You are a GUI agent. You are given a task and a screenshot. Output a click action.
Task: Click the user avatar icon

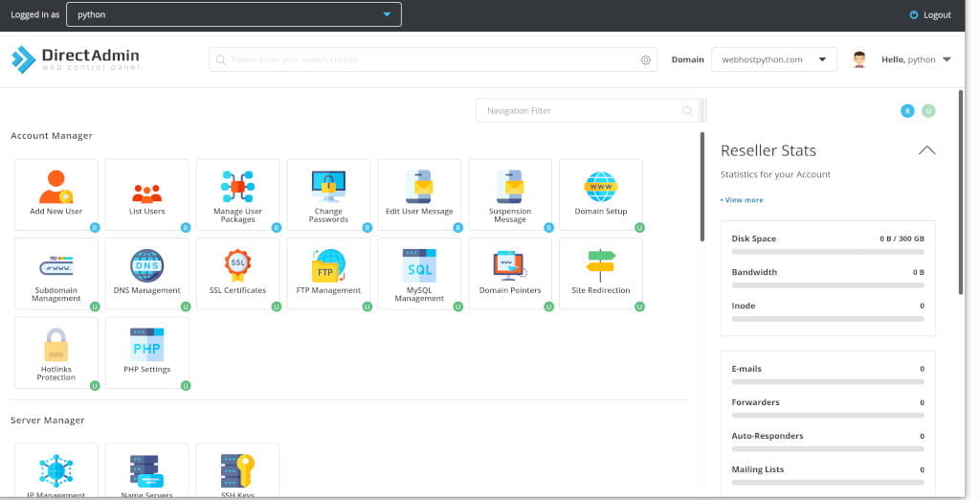(x=859, y=59)
